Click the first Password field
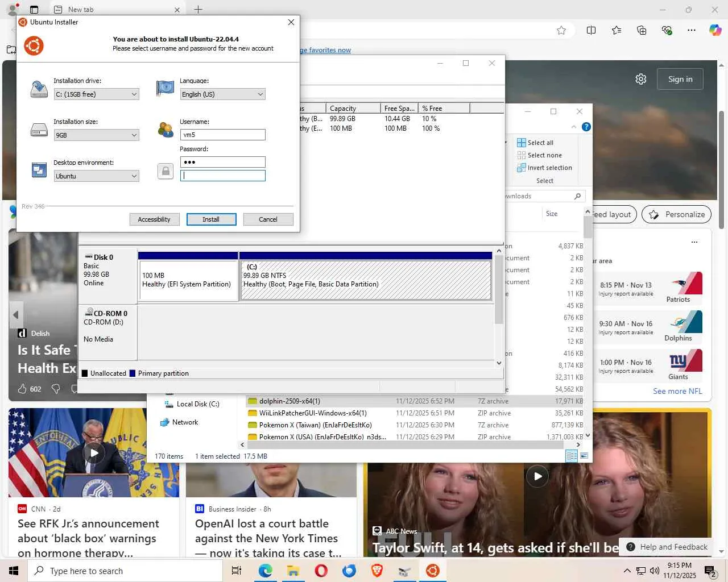The width and height of the screenshot is (728, 582). point(222,162)
